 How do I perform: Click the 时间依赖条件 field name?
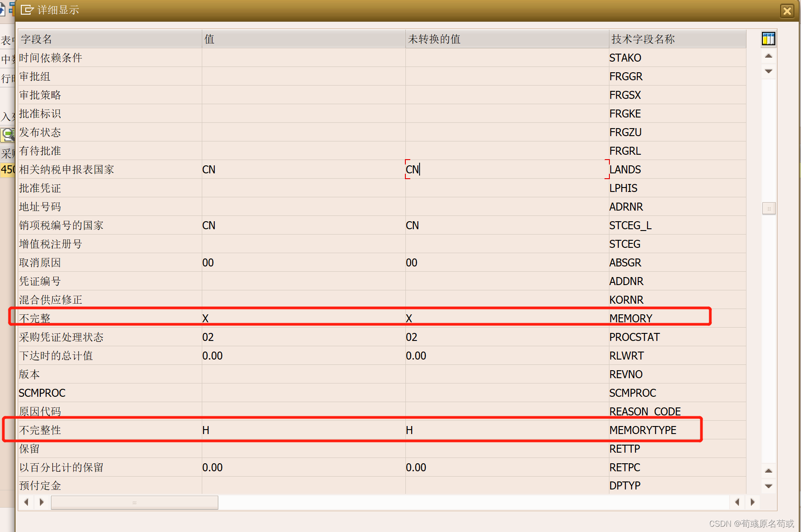click(x=51, y=58)
